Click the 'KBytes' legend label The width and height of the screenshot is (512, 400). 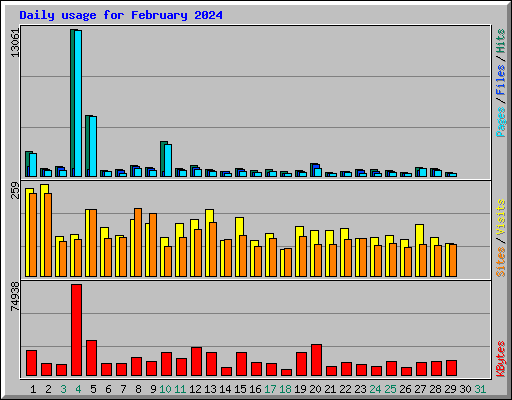click(501, 359)
